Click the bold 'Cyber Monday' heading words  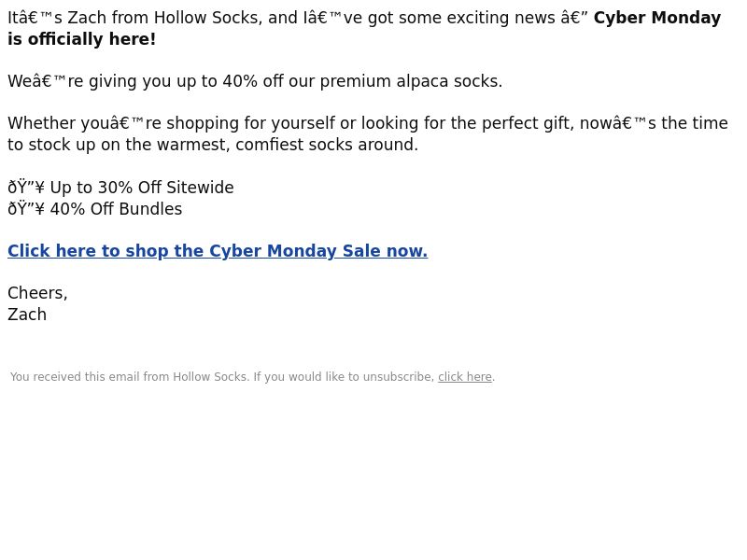click(657, 18)
